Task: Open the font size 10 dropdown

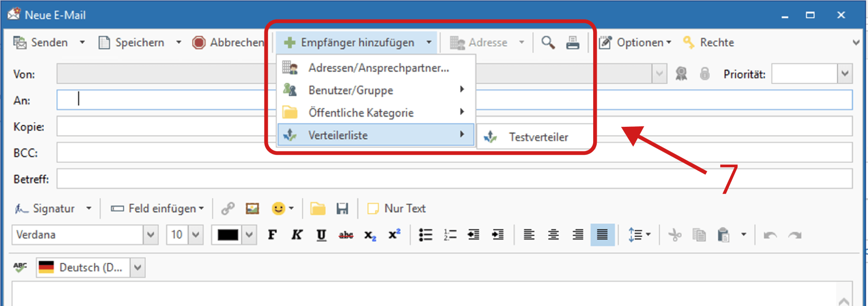Action: coord(196,235)
